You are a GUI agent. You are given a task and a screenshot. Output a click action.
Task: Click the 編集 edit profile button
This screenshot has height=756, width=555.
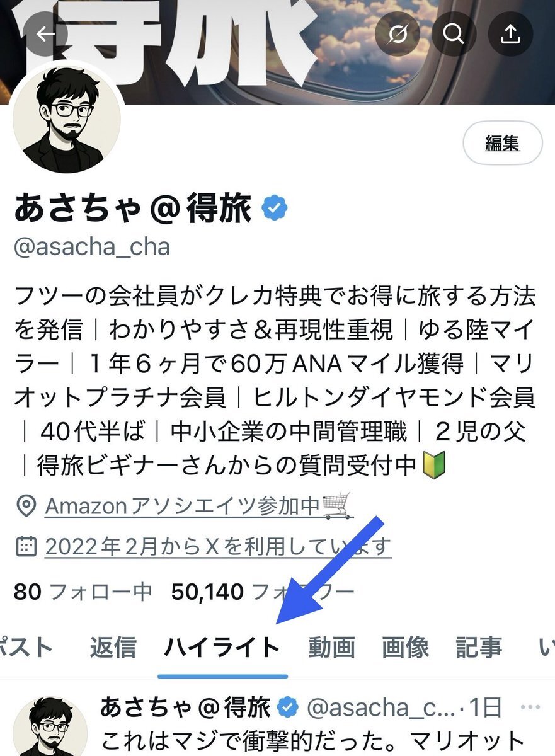[x=503, y=143]
